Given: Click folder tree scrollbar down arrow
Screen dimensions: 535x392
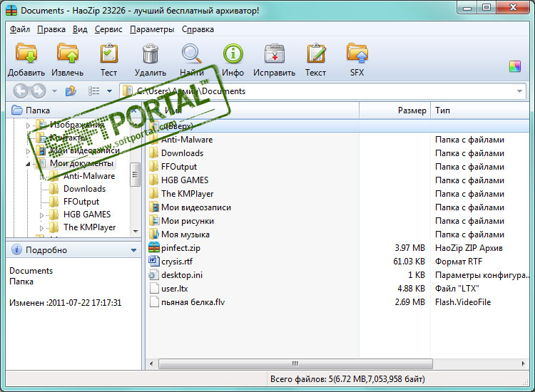Looking at the screenshot, I should (x=136, y=232).
